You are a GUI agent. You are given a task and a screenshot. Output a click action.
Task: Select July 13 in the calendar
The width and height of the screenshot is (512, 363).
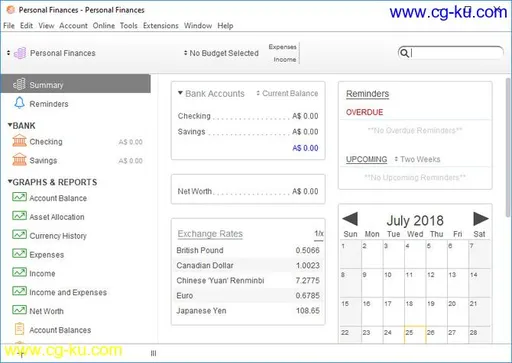coord(458,283)
